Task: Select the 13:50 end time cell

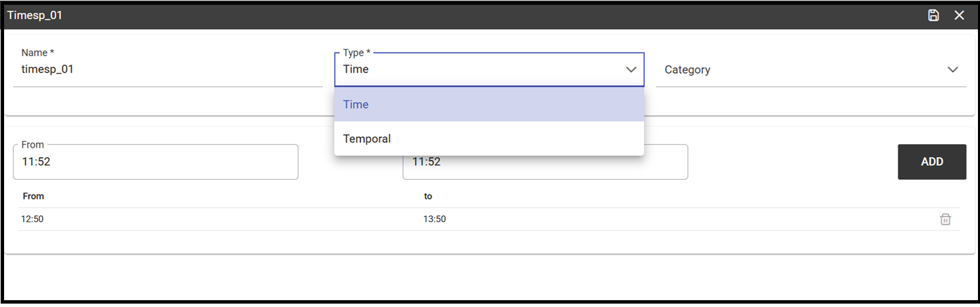Action: pos(435,219)
